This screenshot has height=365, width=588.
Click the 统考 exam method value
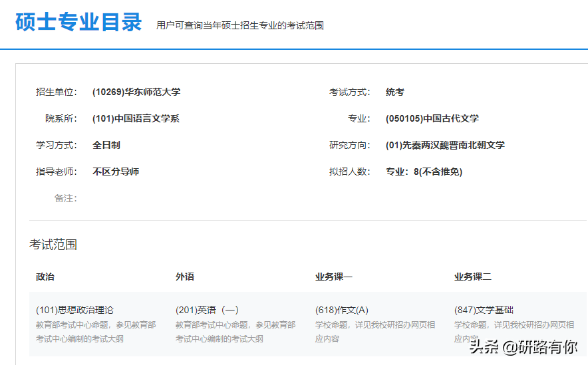[395, 92]
